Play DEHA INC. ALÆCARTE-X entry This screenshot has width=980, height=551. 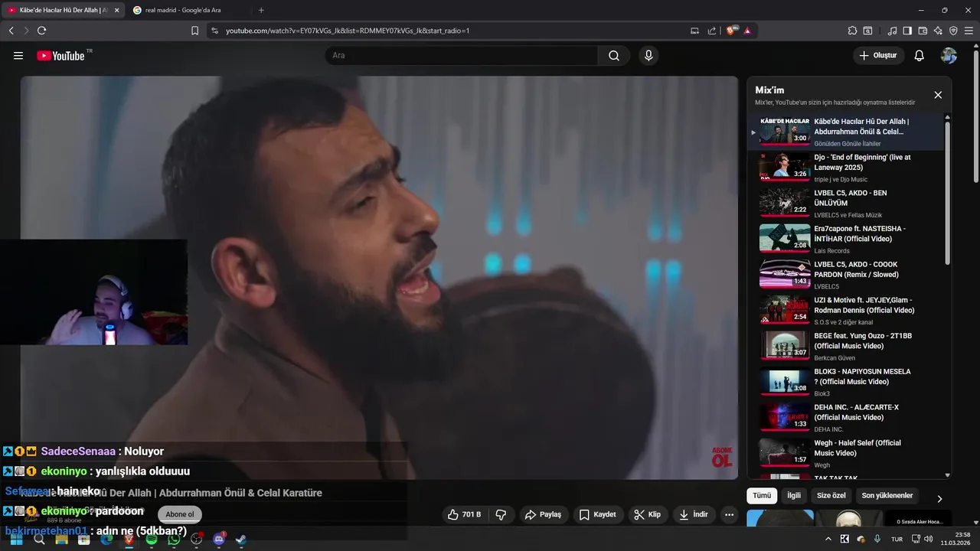(845, 418)
